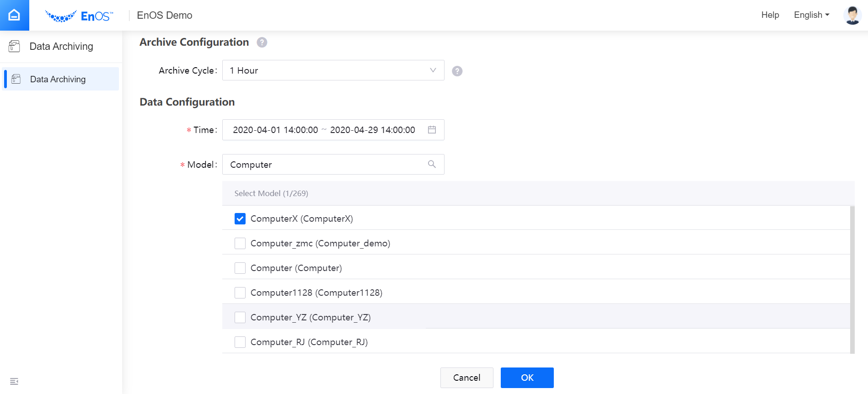Check the Computer (Computer) model checkbox
This screenshot has width=868, height=394.
click(x=240, y=268)
